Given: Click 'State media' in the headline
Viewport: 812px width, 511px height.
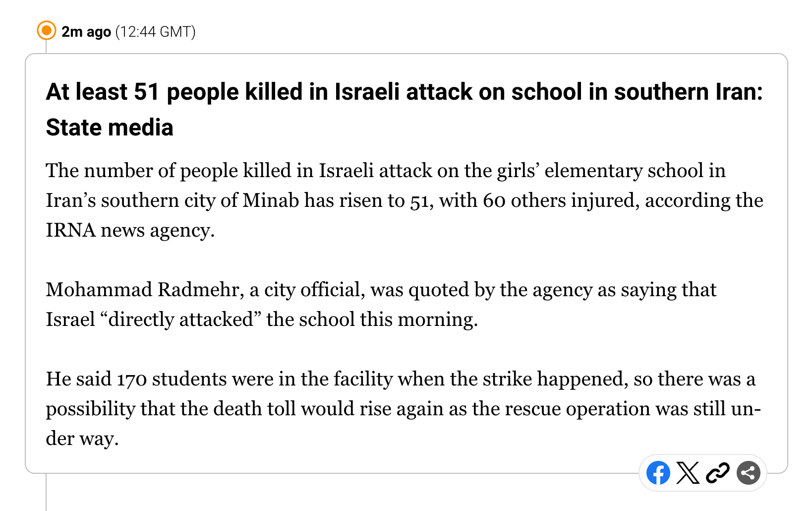Looking at the screenshot, I should [x=110, y=128].
